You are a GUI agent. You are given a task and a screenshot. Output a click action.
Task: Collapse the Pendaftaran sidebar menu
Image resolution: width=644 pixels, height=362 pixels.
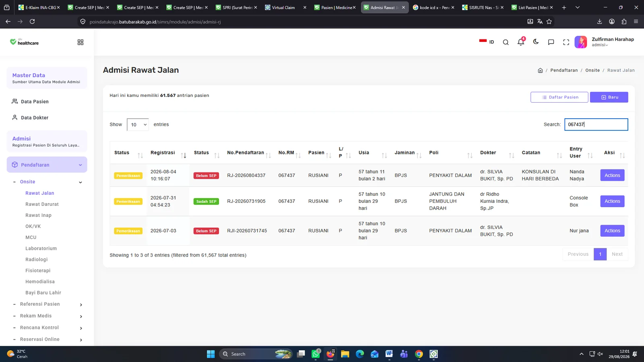[x=47, y=165]
